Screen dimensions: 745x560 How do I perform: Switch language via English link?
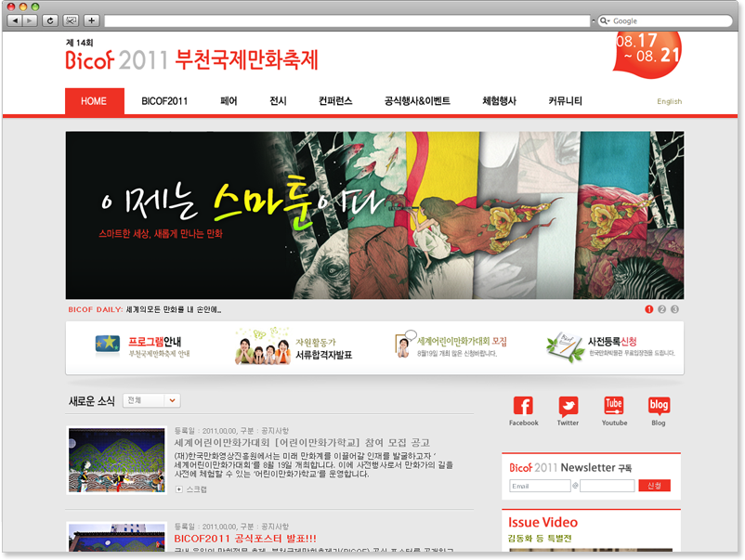669,101
